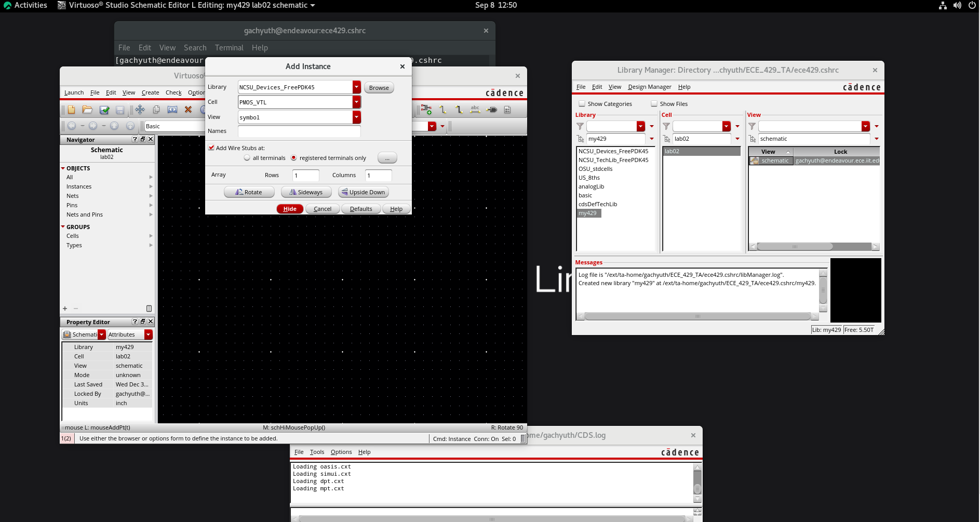The height and width of the screenshot is (522, 980).
Task: Open the Terminal menu in terminal window
Action: pyautogui.click(x=229, y=48)
